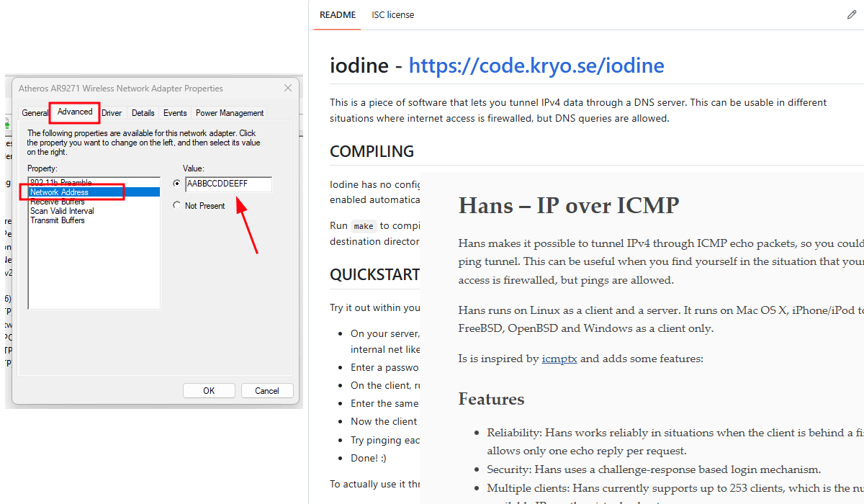Select the README tab

pyautogui.click(x=338, y=14)
